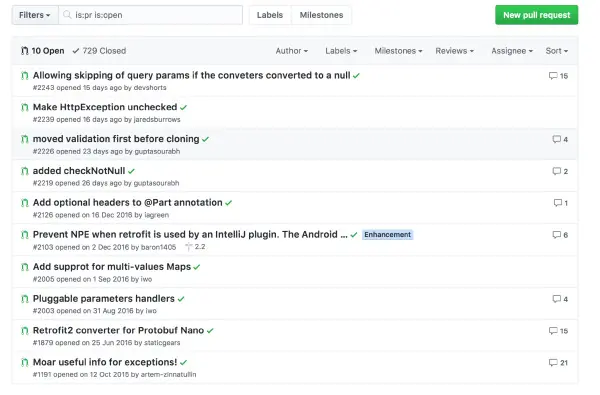Open author baron1405's pull requests
Image resolution: width=600 pixels, height=395 pixels.
click(158, 247)
